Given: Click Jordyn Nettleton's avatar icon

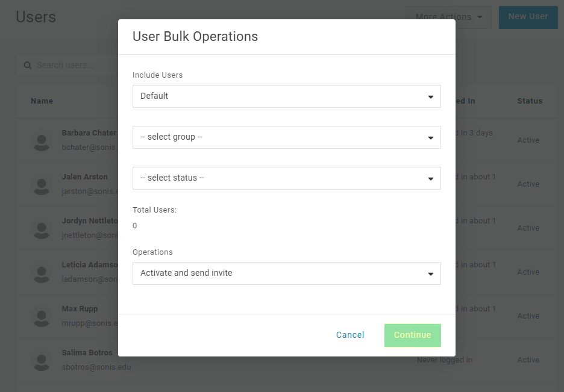Looking at the screenshot, I should 42,229.
